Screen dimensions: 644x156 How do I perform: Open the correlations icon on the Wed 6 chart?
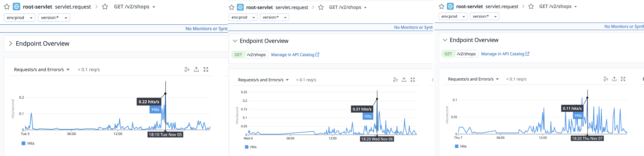[395, 80]
